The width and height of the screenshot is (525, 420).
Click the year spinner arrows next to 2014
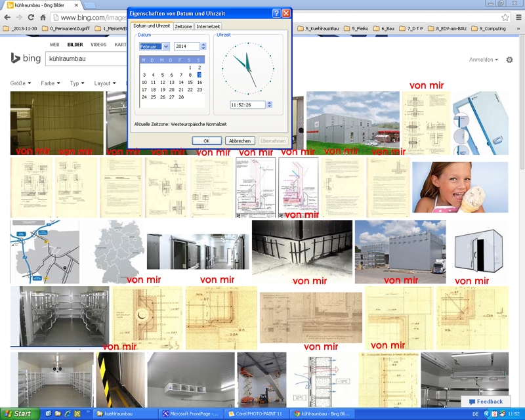[x=203, y=47]
